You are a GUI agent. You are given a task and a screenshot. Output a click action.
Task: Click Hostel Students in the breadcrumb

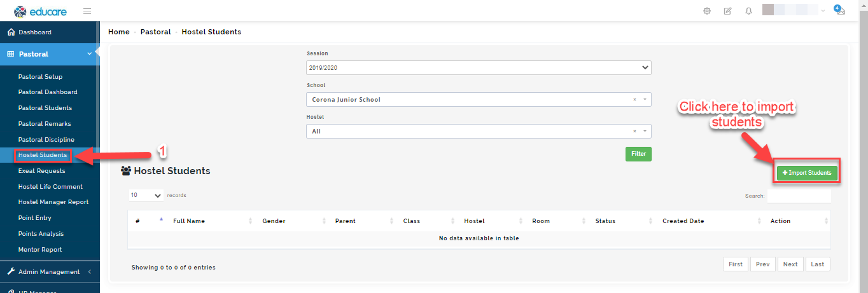(x=211, y=32)
